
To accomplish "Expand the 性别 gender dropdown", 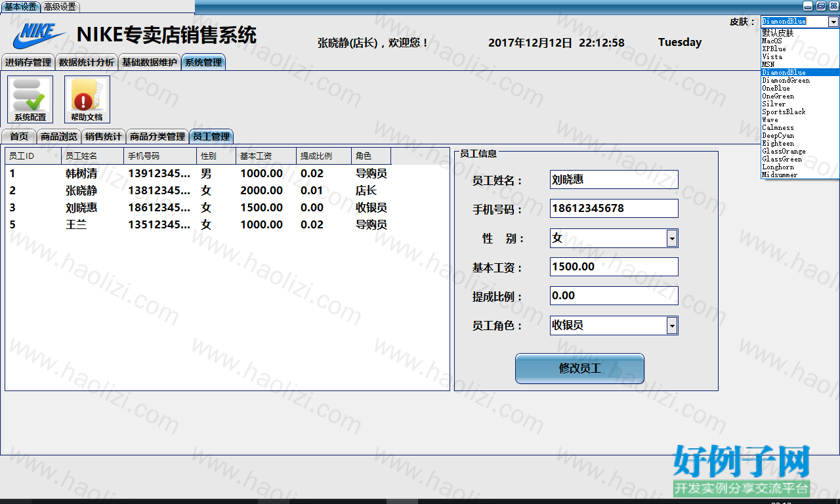I will pyautogui.click(x=672, y=238).
